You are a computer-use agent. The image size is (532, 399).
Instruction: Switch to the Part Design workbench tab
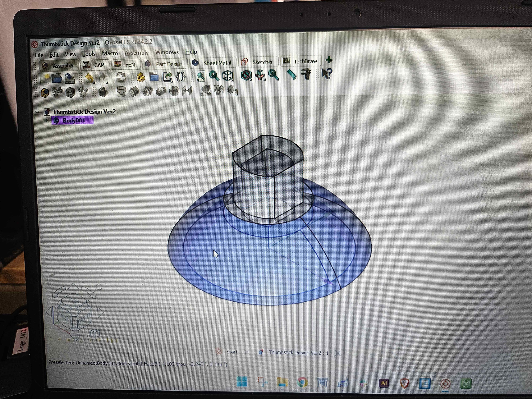coord(165,64)
